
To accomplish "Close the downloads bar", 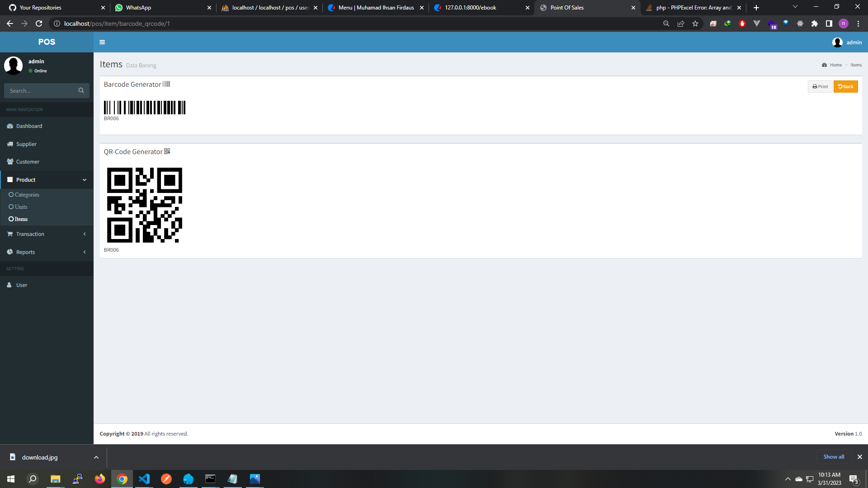I will pos(859,457).
